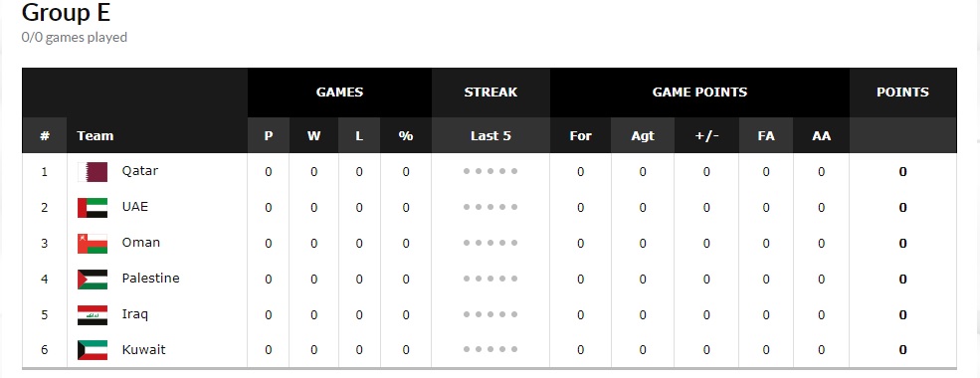
Task: Click the +/- difference column header
Action: (x=706, y=135)
